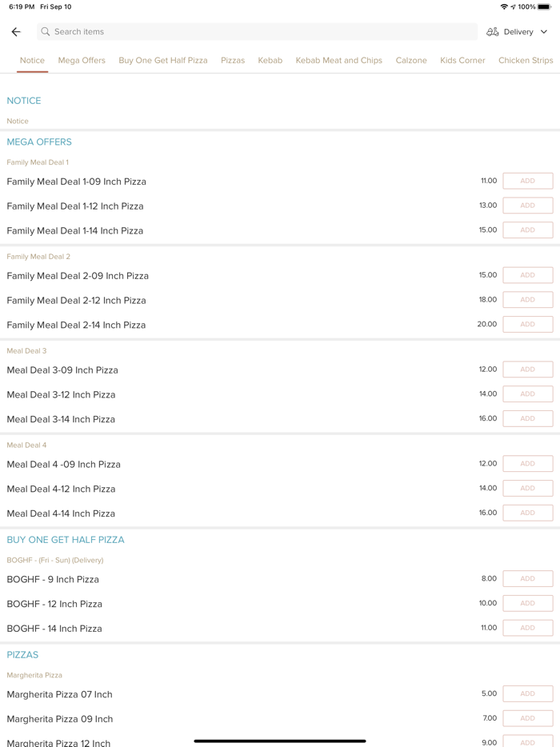Tap the Wi-Fi status icon
Screen dimensions: 560x747
tap(504, 6)
